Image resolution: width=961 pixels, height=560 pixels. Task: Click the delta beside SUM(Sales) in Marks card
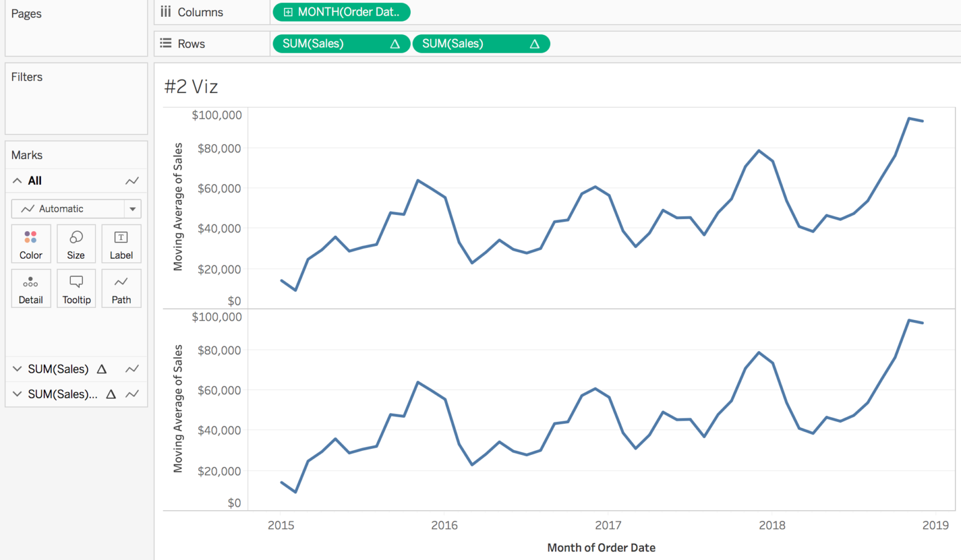coord(102,369)
